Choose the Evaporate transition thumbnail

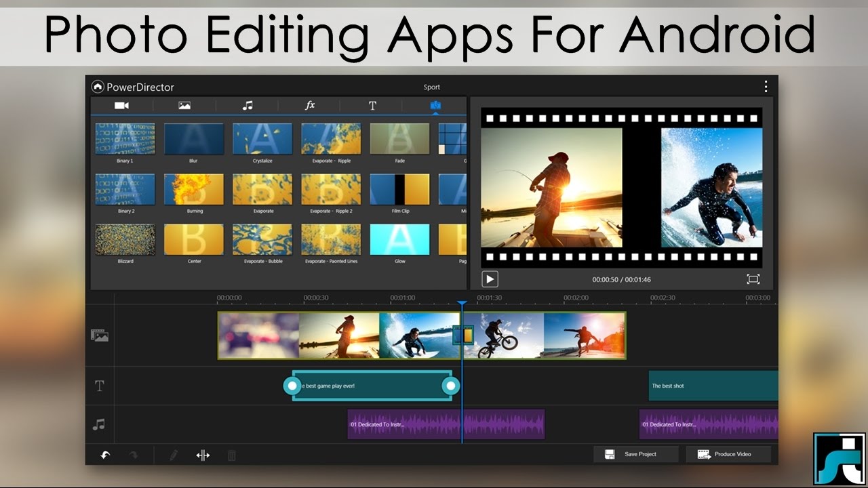coord(262,190)
